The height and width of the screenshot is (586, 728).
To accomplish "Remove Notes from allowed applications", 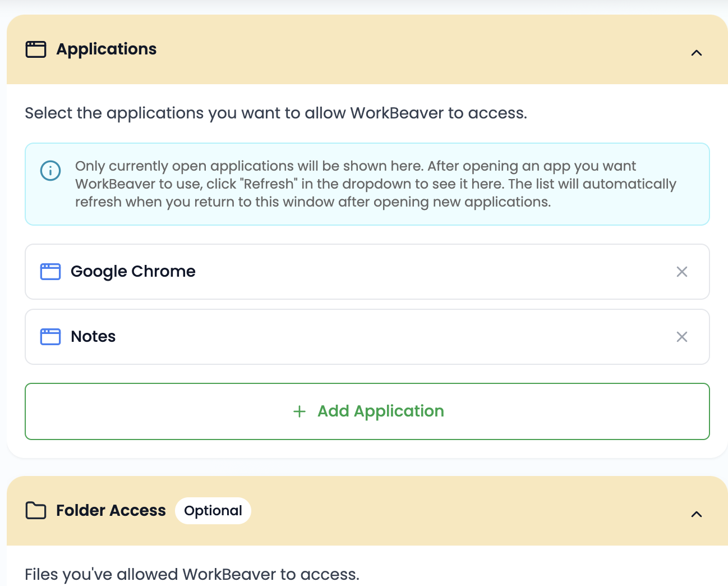I will click(682, 337).
